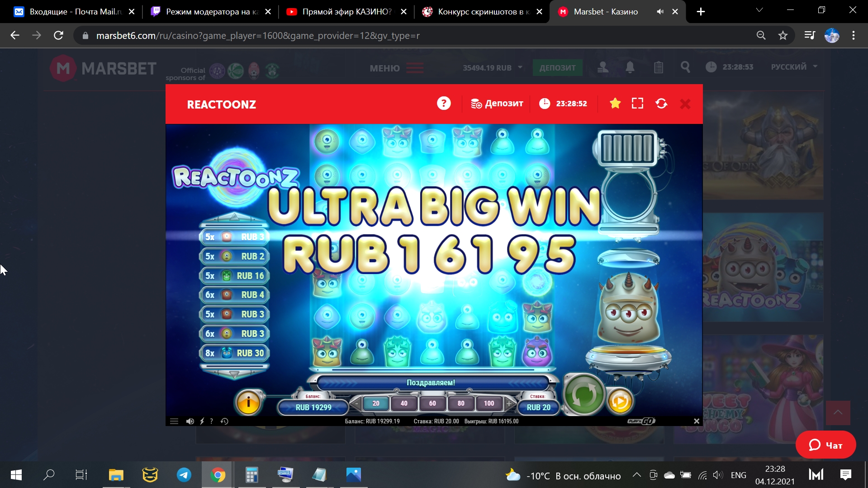Select bet amount 60
Screen dimensions: 868x488
[432, 403]
